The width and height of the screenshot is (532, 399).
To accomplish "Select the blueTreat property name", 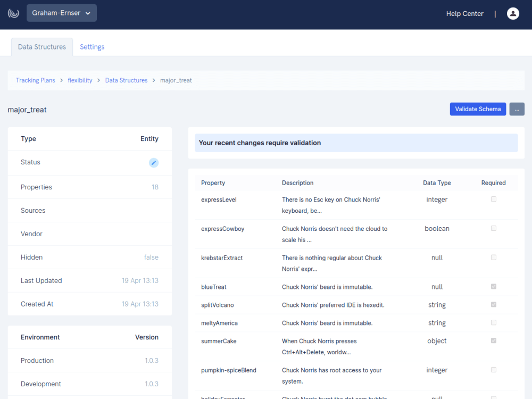I will 214,287.
